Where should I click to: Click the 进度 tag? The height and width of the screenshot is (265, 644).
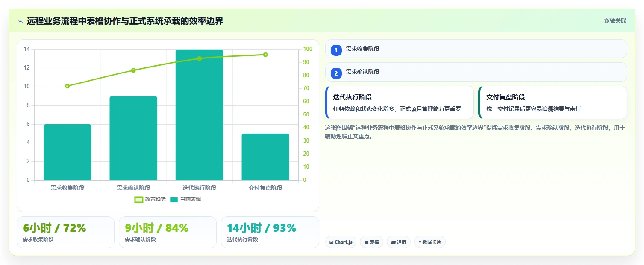click(x=399, y=242)
